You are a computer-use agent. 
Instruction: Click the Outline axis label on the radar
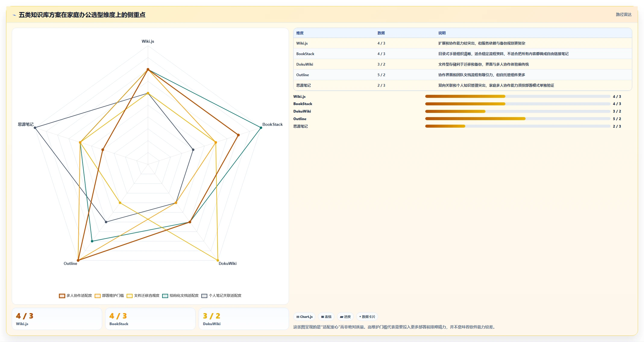[70, 263]
